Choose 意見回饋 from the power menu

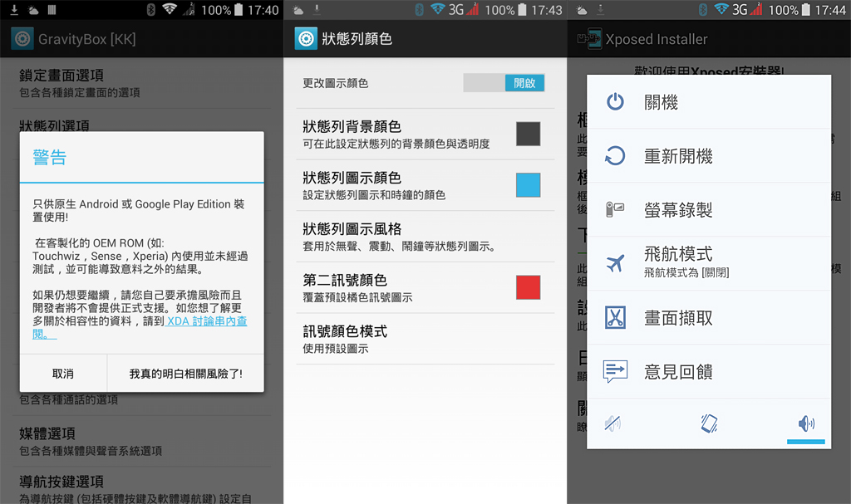point(709,372)
